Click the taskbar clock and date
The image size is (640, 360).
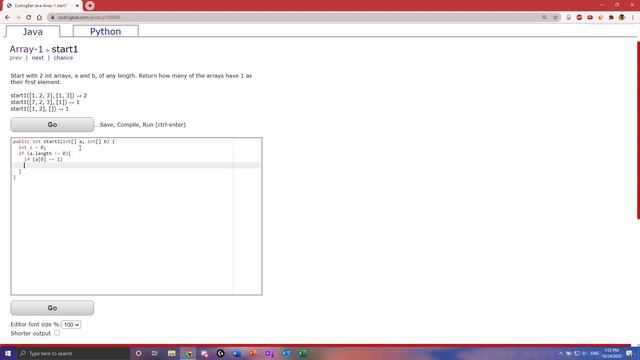point(611,353)
